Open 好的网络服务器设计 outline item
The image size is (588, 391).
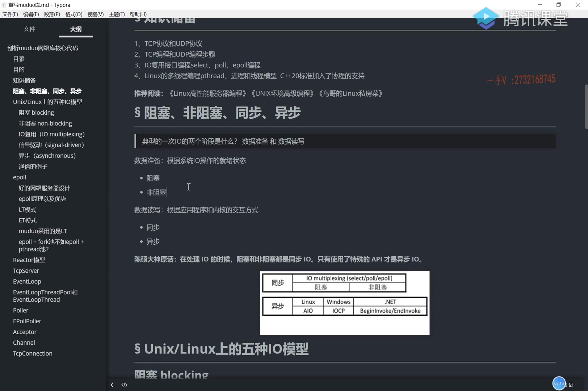click(x=44, y=188)
